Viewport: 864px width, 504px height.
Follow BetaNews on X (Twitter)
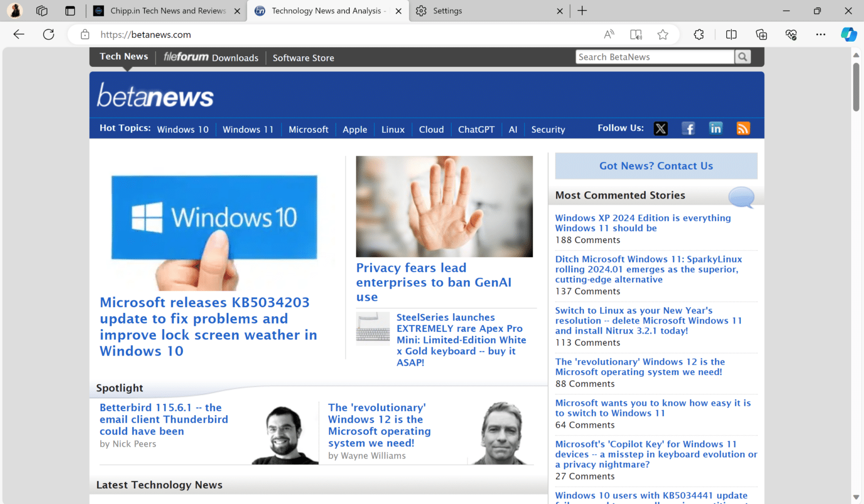point(660,128)
